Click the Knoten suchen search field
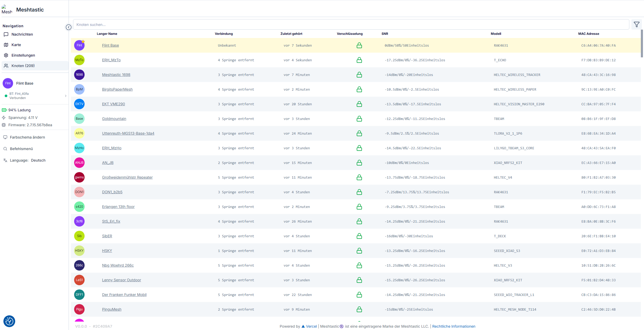Image resolution: width=644 pixels, height=330 pixels. (x=351, y=25)
